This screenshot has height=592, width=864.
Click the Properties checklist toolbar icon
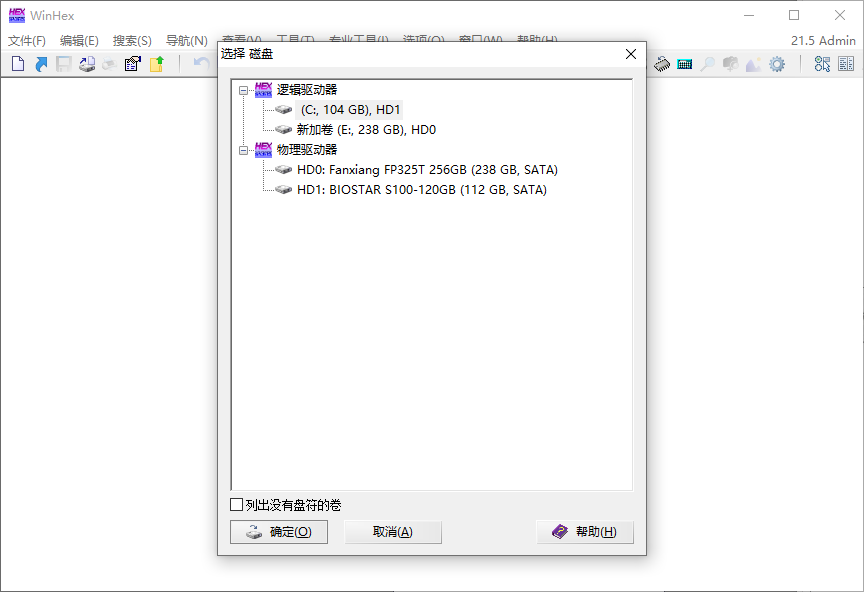132,64
